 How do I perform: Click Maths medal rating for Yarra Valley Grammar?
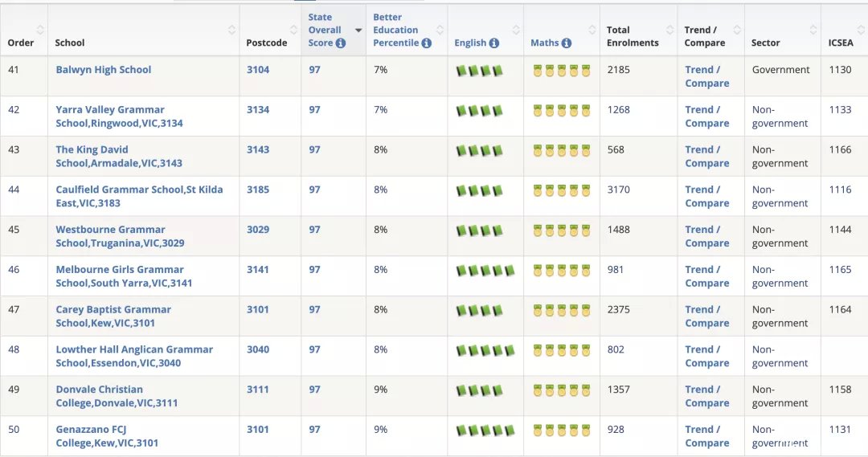pyautogui.click(x=562, y=111)
